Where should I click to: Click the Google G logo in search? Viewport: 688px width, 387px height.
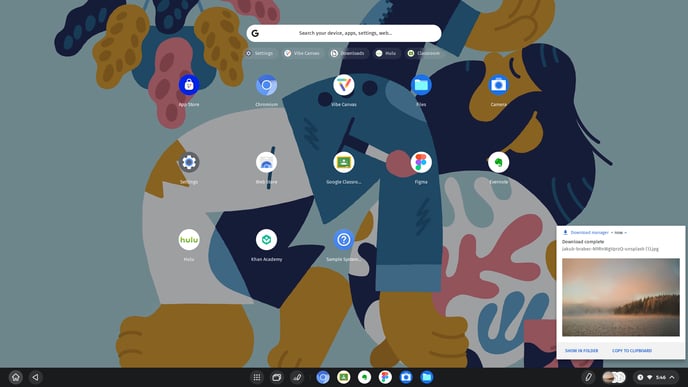(x=255, y=33)
